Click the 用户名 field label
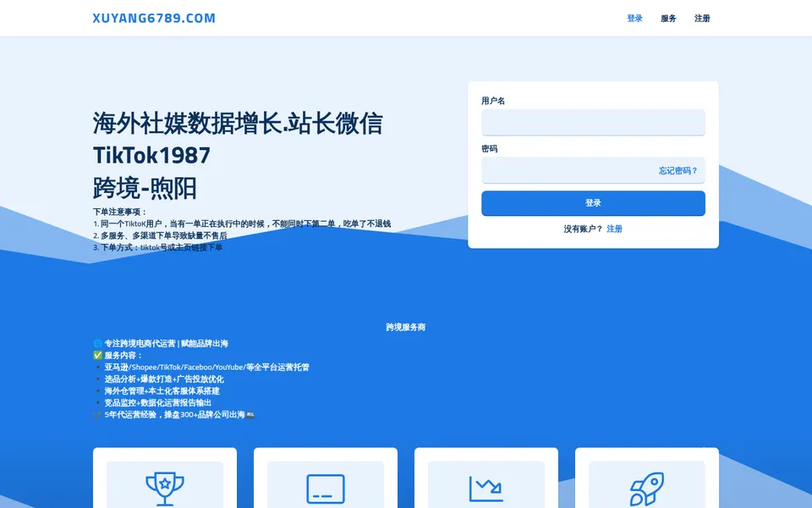 (493, 101)
